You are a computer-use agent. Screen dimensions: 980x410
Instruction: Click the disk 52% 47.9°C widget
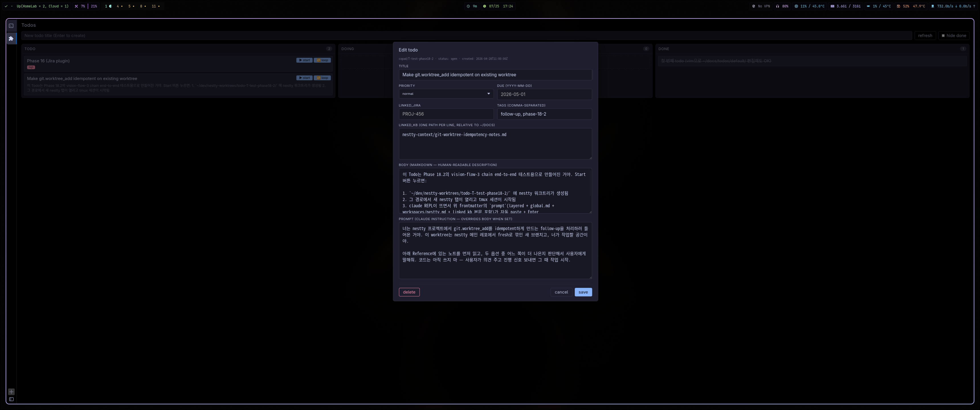(x=911, y=6)
